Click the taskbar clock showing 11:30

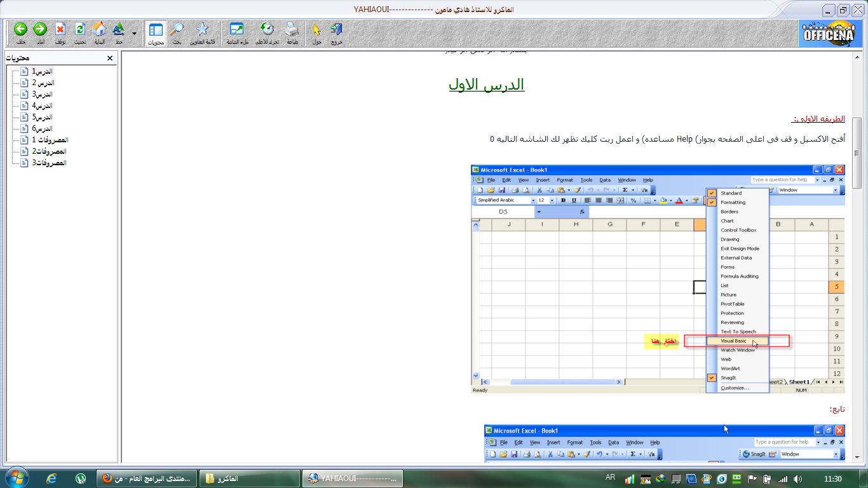click(x=832, y=479)
